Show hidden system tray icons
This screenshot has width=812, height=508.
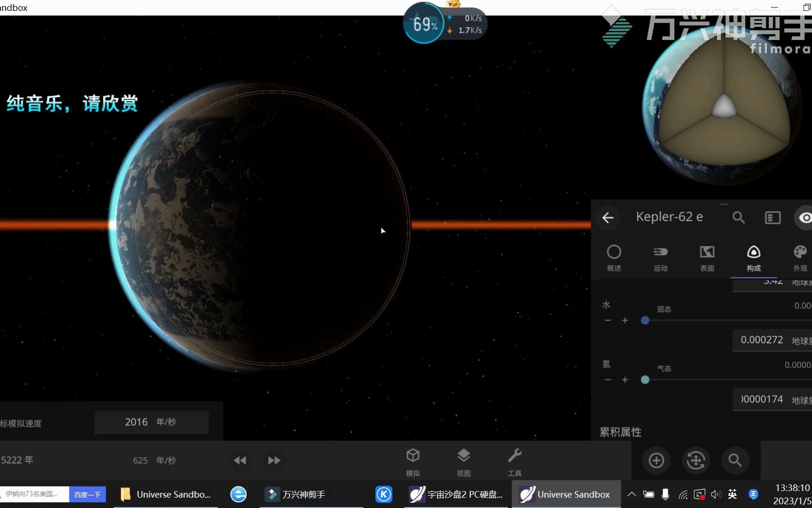coord(632,494)
